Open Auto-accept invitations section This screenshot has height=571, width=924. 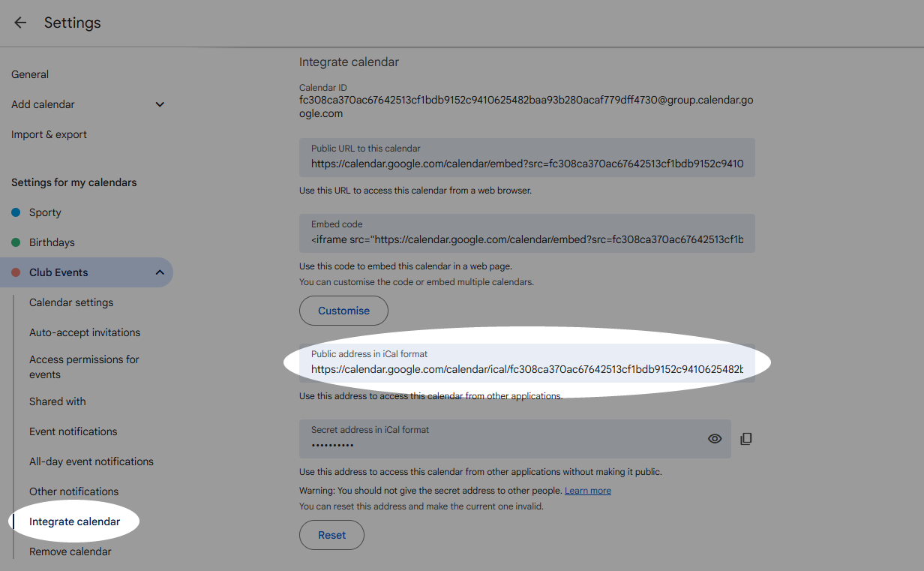point(85,332)
